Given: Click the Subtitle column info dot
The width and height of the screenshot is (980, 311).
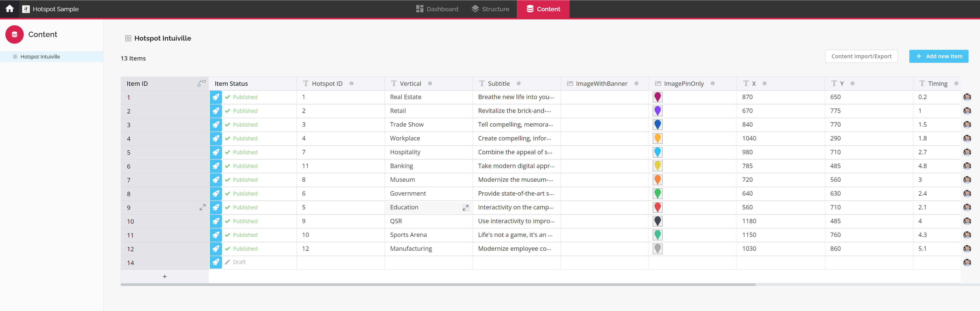Looking at the screenshot, I should pyautogui.click(x=519, y=83).
